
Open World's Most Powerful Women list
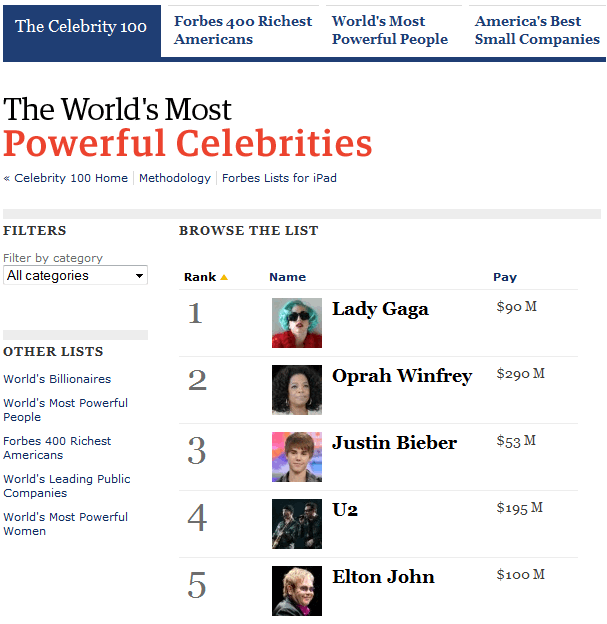tap(65, 524)
